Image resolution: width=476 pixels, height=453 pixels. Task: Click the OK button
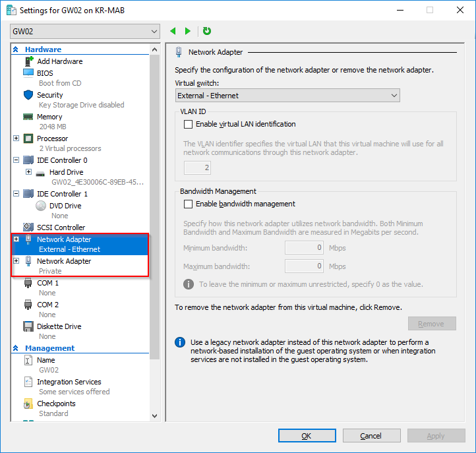point(307,436)
